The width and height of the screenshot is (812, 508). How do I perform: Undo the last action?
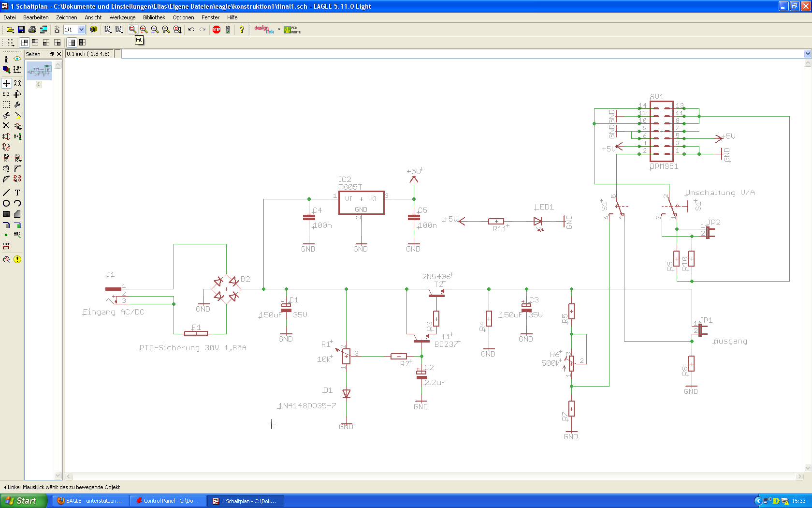tap(191, 30)
